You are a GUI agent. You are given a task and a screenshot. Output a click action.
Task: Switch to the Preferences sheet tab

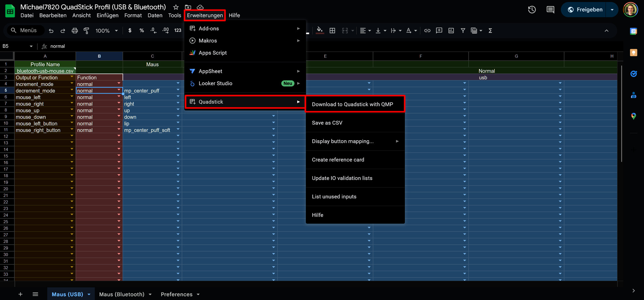coord(176,294)
